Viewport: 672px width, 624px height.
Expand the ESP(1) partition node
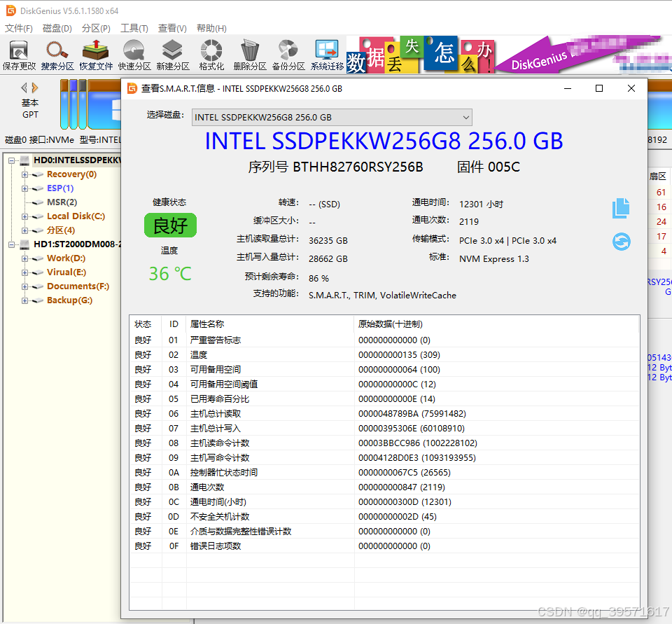click(x=25, y=188)
